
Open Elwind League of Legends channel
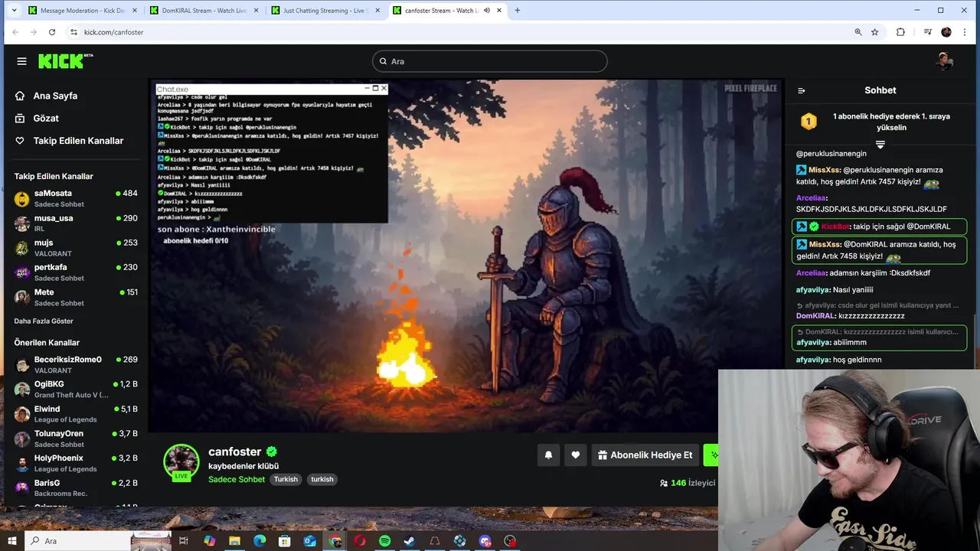coord(75,414)
